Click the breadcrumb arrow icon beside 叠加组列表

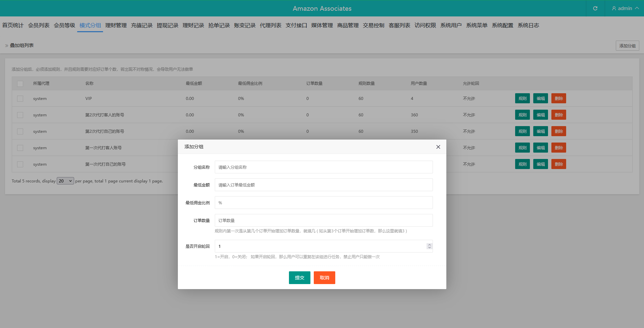click(7, 46)
